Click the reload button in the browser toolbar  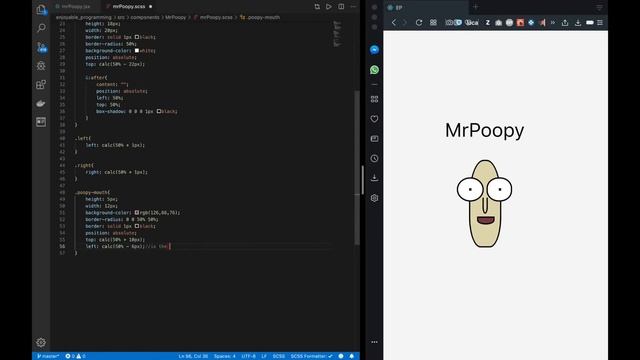pos(419,23)
